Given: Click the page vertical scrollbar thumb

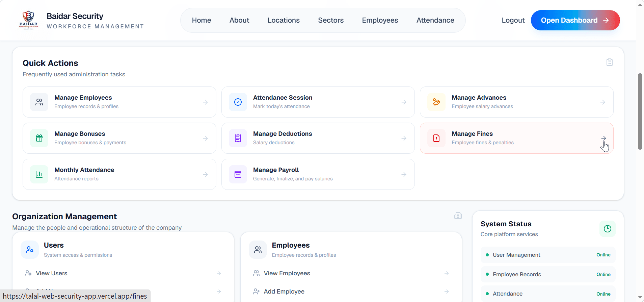Looking at the screenshot, I should pyautogui.click(x=640, y=111).
